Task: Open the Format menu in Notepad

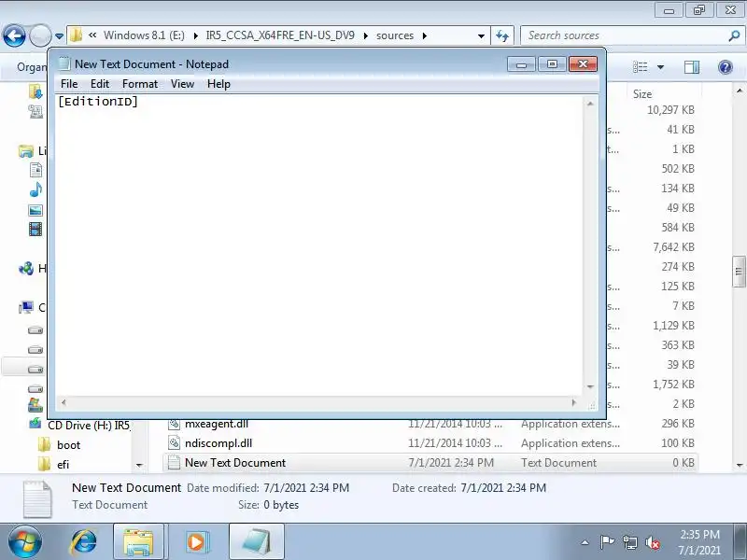Action: point(139,84)
